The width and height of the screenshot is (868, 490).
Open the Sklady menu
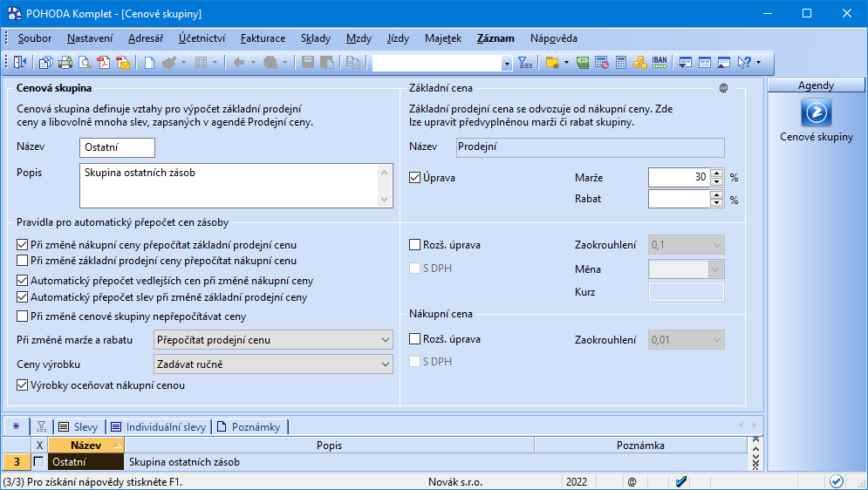(x=316, y=38)
